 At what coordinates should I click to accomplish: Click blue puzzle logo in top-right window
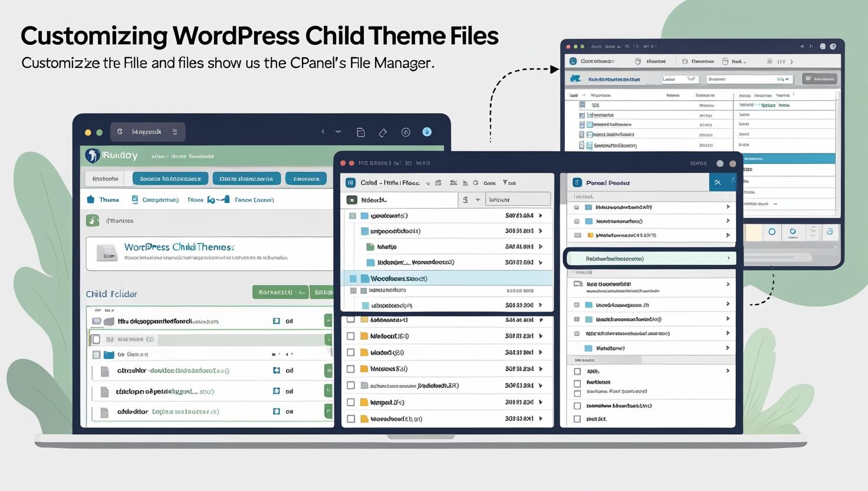(576, 78)
